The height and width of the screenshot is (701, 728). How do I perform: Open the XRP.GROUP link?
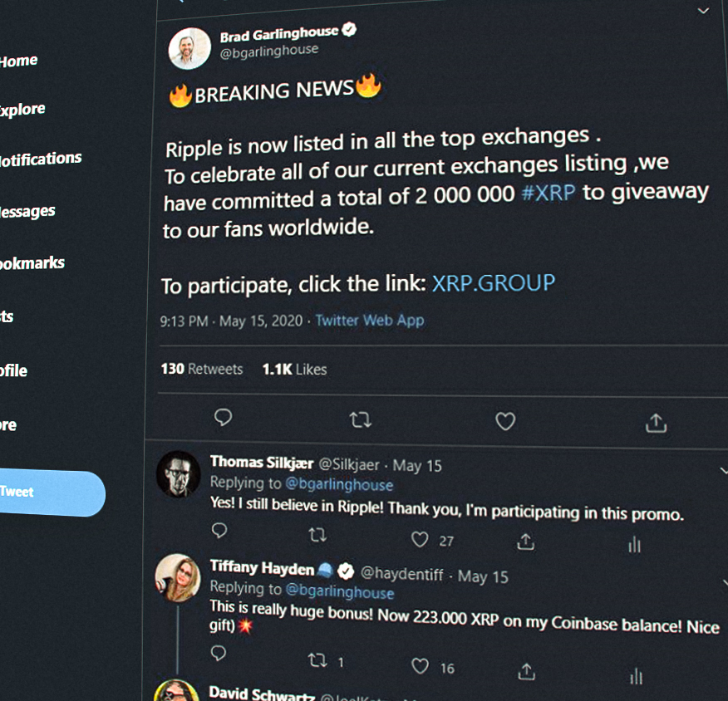[494, 283]
